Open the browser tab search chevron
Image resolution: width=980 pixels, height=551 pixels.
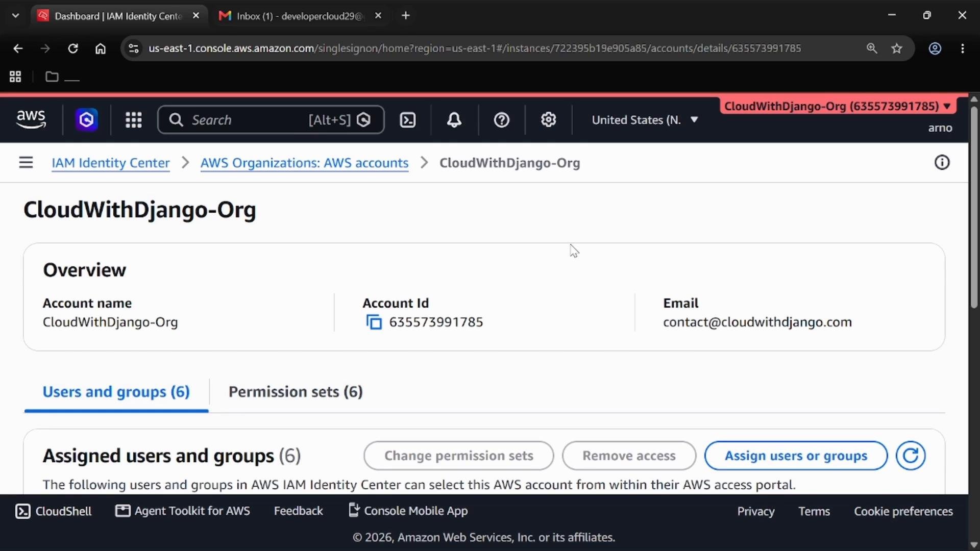tap(15, 16)
